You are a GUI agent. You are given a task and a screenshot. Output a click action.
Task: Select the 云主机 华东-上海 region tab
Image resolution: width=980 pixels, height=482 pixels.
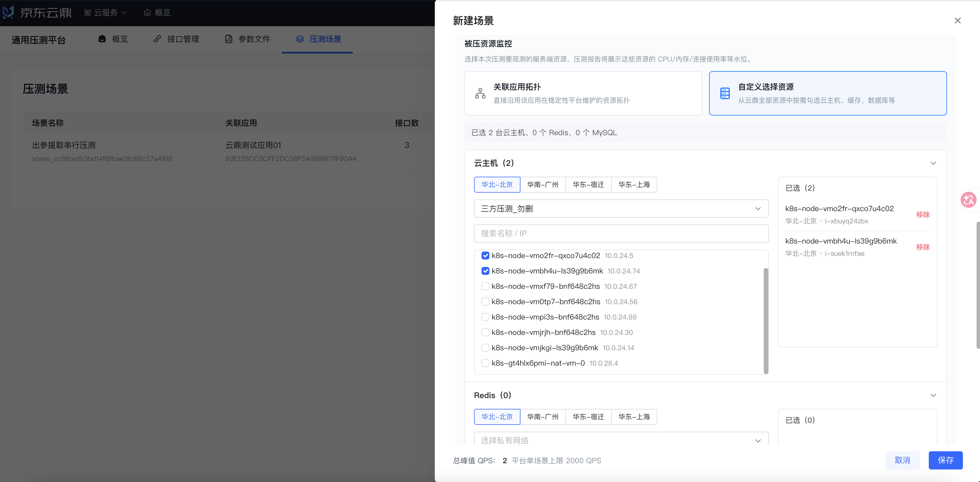(634, 184)
